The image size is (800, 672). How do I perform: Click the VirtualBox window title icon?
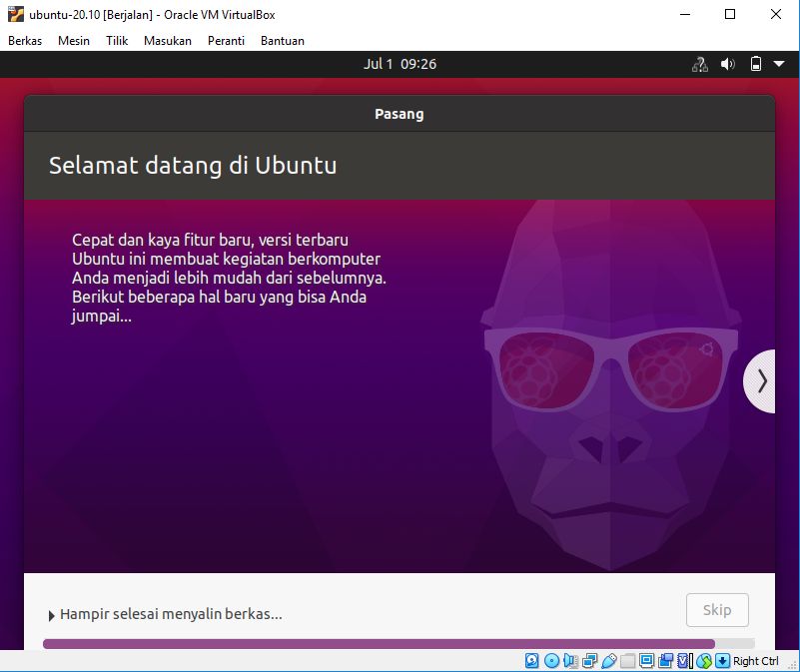[15, 14]
